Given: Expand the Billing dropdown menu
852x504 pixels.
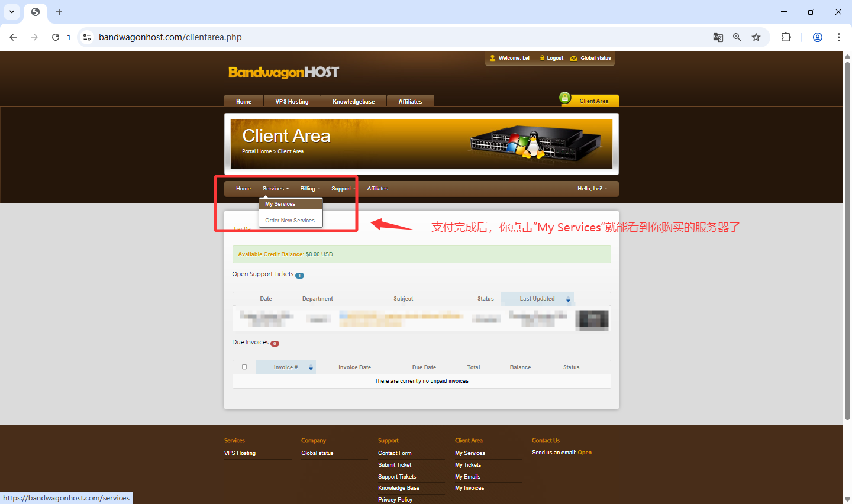Looking at the screenshot, I should click(309, 189).
